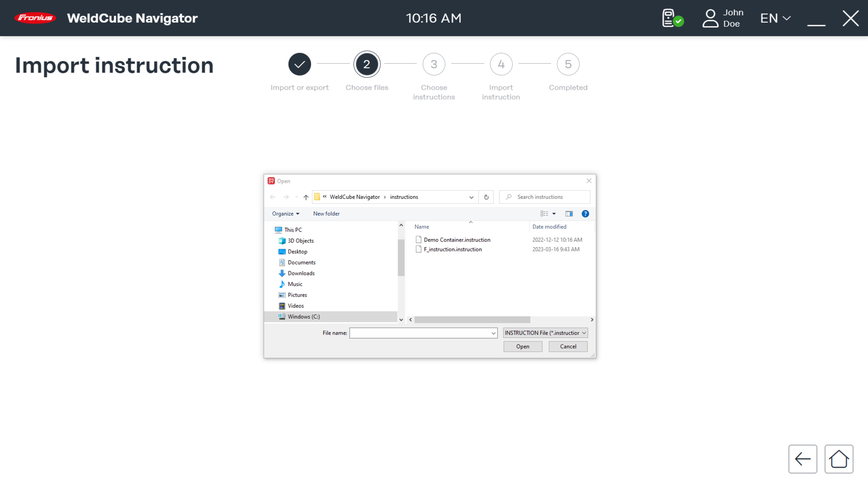Click the F_instruction.instruction file icon
This screenshot has height=488, width=868.
418,249
